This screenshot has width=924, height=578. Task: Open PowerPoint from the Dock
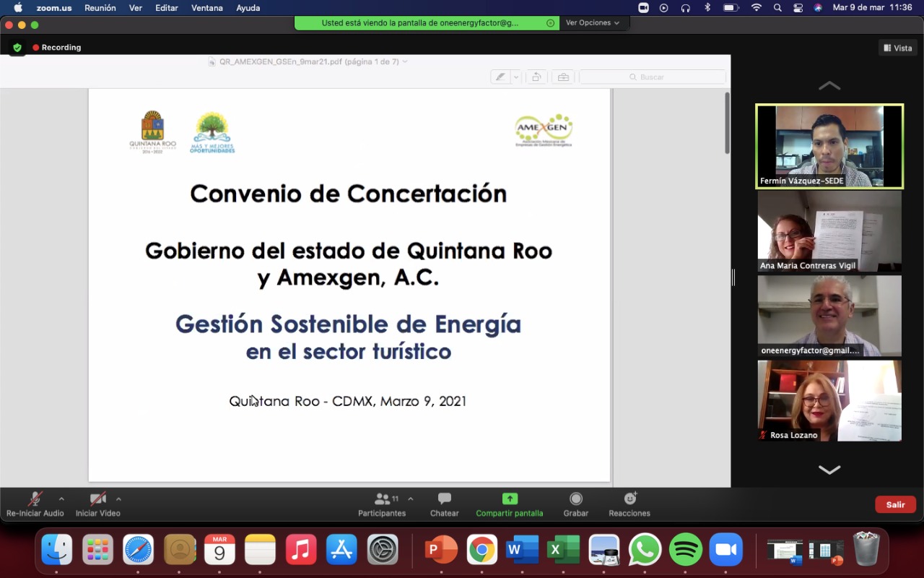[441, 550]
